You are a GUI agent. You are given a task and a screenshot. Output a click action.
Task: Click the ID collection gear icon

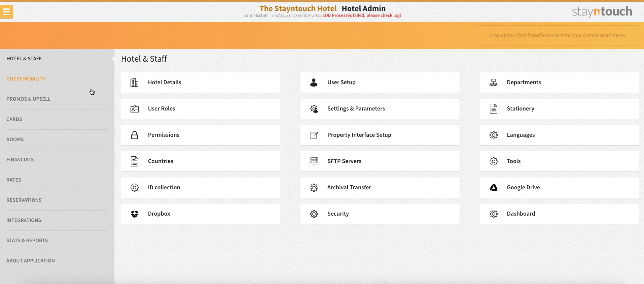[x=135, y=188]
